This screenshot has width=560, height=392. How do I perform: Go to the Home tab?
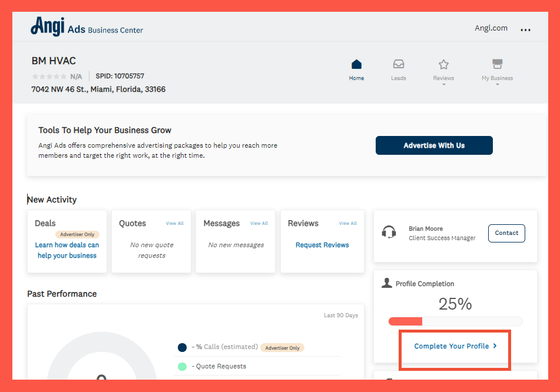point(356,78)
